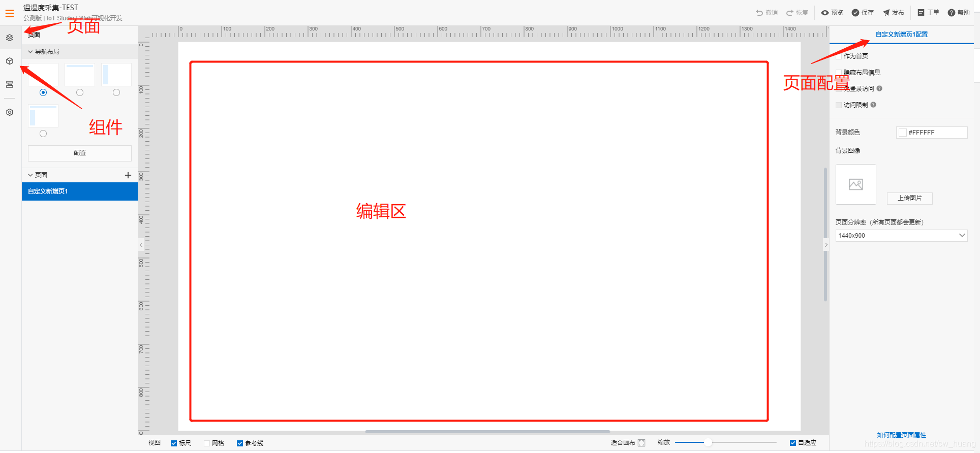Image resolution: width=980 pixels, height=453 pixels.
Task: Open the hexagon settings sidebar icon
Action: point(10,112)
